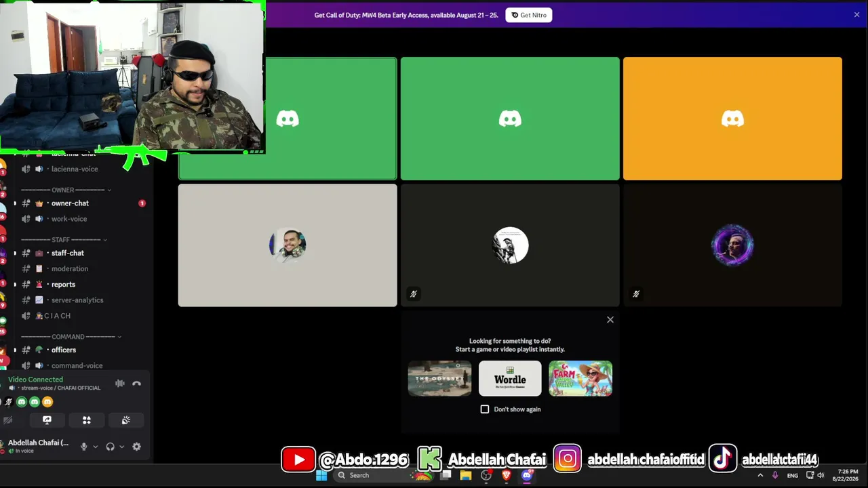The image size is (868, 488).
Task: Click the Video Connected status text
Action: 35,380
